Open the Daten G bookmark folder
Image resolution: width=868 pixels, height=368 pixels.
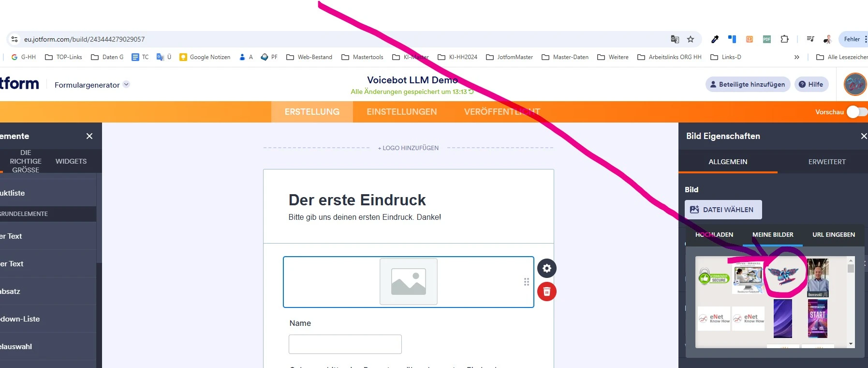coord(107,57)
